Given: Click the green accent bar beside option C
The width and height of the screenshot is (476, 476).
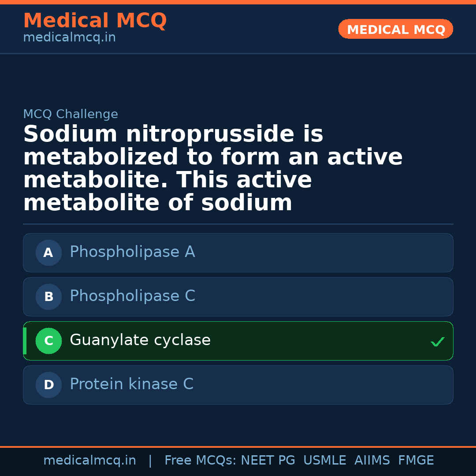Looking at the screenshot, I should 25,341.
